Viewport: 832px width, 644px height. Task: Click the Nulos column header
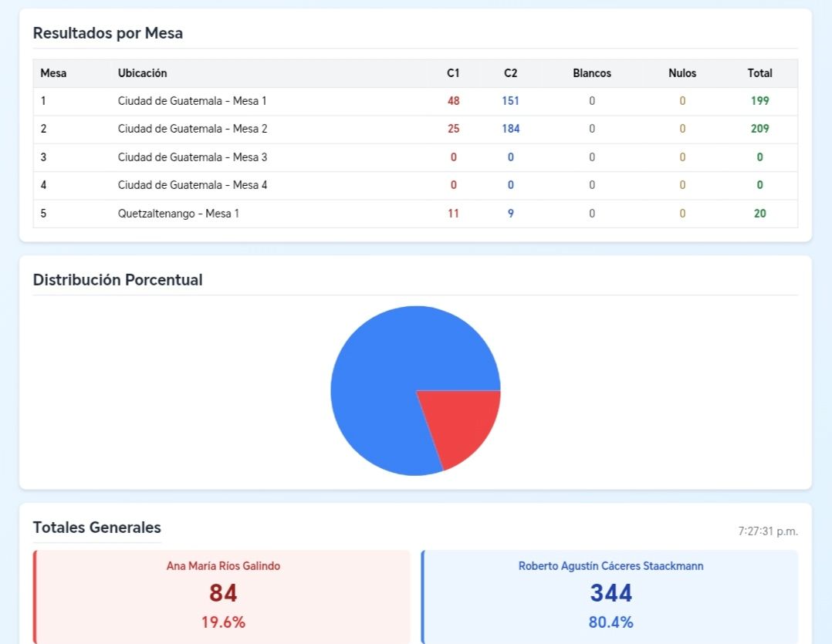click(x=682, y=73)
